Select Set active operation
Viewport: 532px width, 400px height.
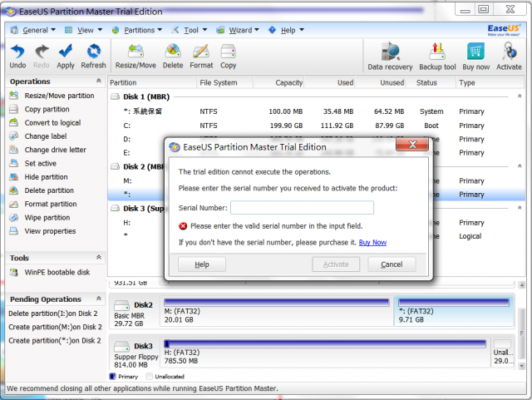(32, 163)
